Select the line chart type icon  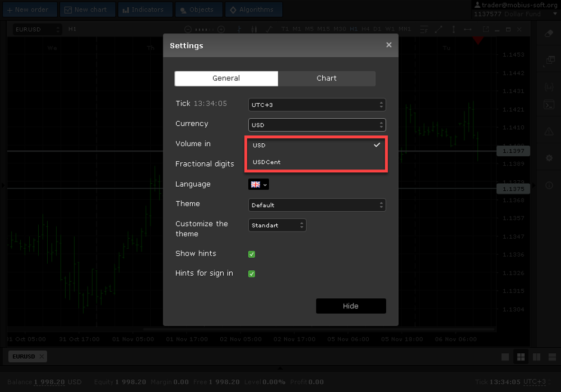coord(269,29)
